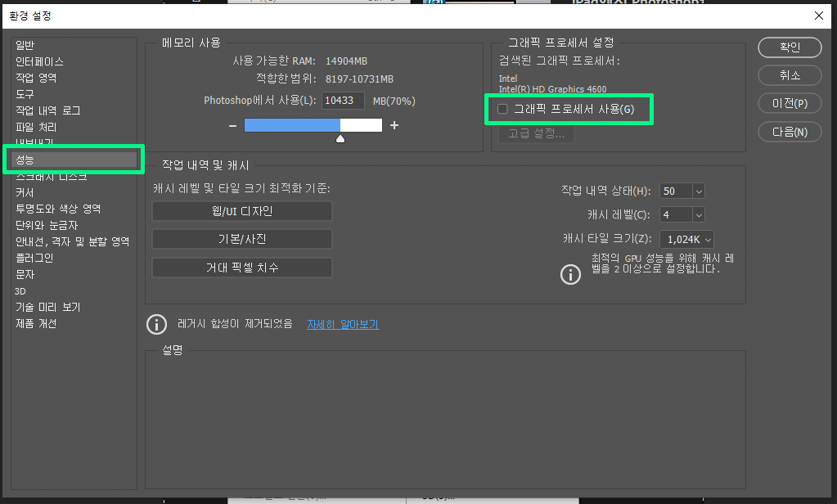Click the memory slider triangle handle
837x504 pixels.
coord(340,139)
